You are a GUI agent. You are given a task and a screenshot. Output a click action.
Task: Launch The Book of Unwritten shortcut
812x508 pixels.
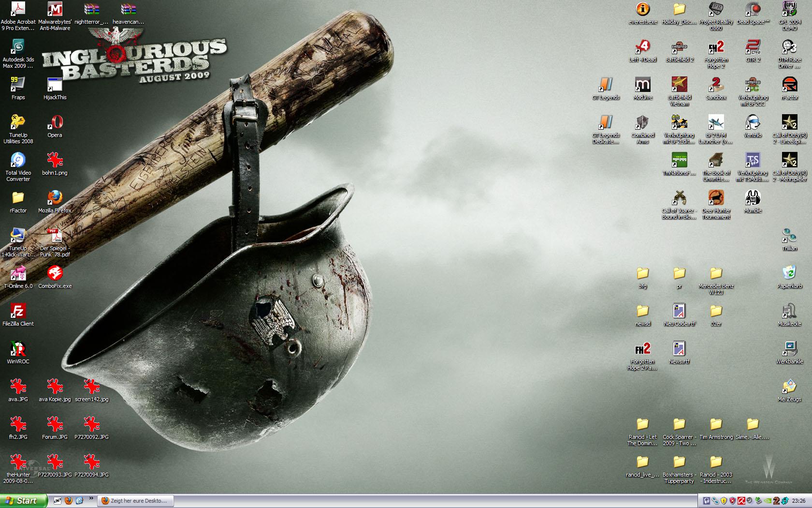pyautogui.click(x=716, y=167)
